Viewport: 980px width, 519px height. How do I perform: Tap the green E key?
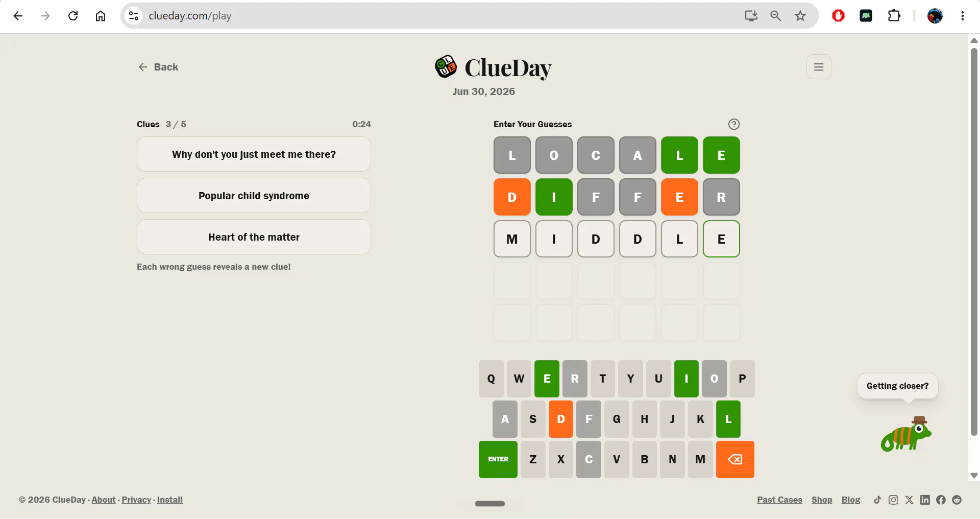pos(547,379)
